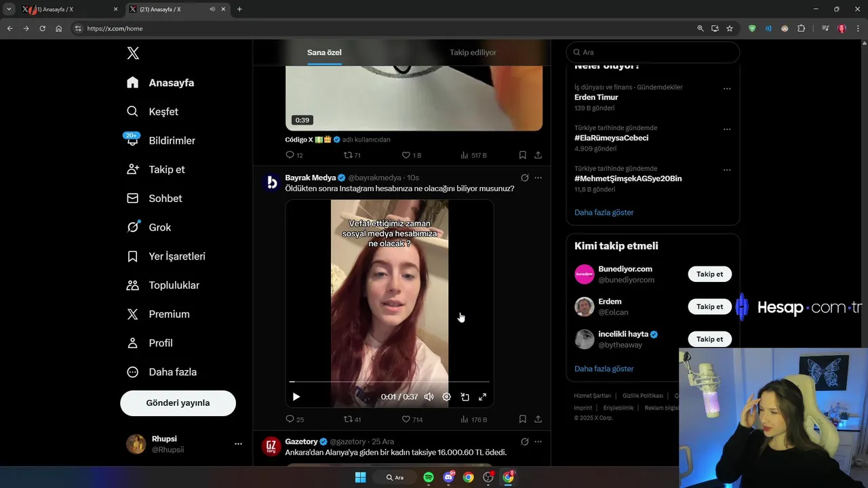Mute the video volume
This screenshot has width=868, height=488.
click(429, 396)
